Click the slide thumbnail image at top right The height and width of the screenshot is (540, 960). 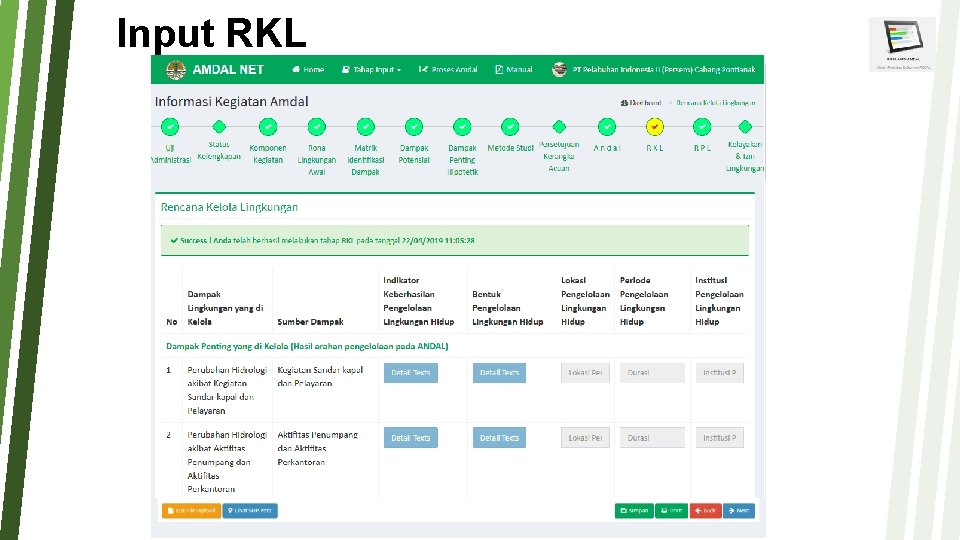(902, 44)
